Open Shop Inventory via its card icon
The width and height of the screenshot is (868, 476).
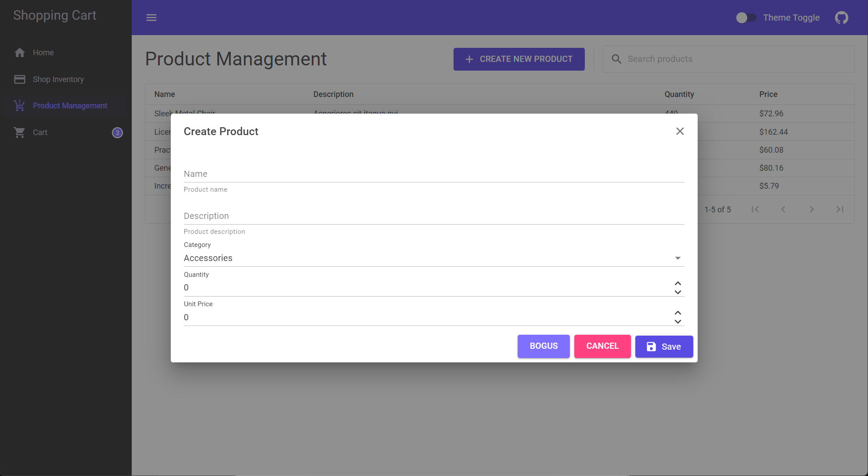[x=20, y=79]
